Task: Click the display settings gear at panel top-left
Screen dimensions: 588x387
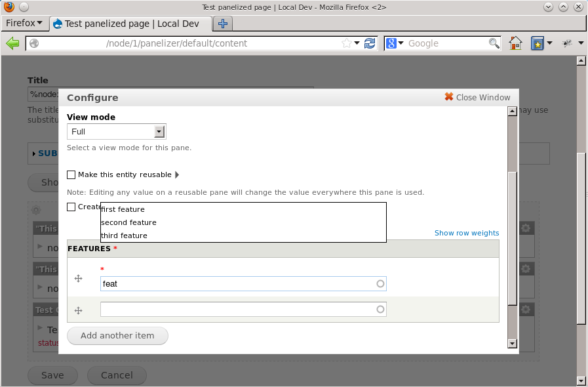Action: [36, 210]
